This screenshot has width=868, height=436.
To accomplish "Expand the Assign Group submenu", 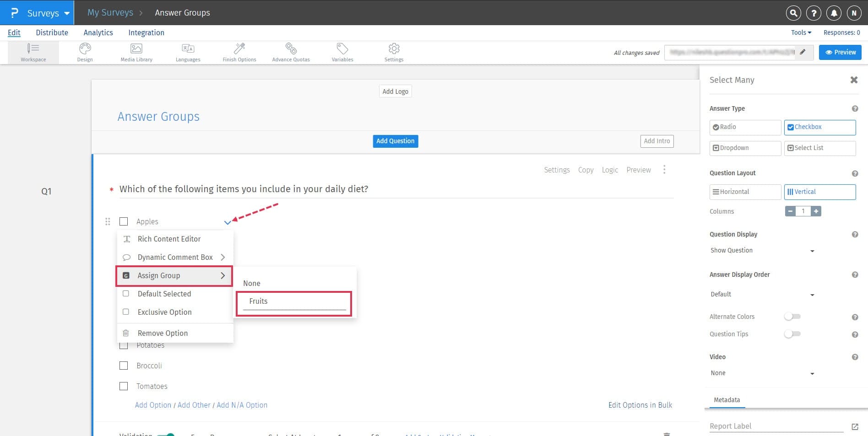I will tap(174, 276).
